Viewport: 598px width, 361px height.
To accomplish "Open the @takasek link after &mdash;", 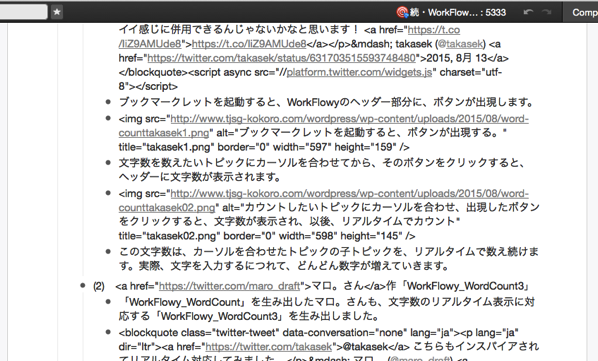I will coord(461,44).
